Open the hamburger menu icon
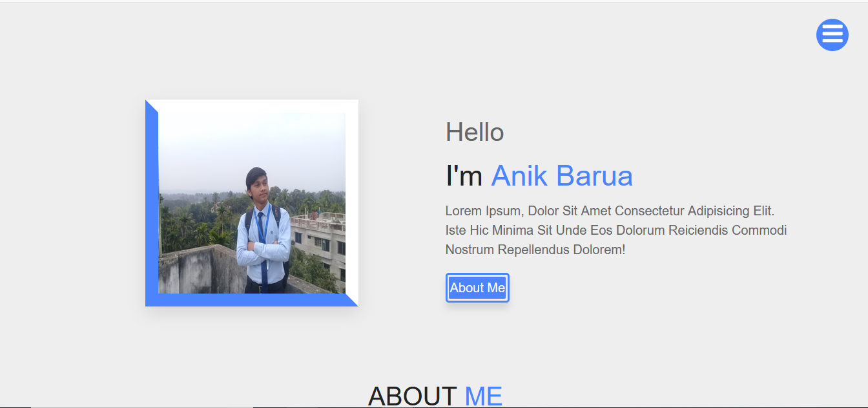868x408 pixels. 832,34
